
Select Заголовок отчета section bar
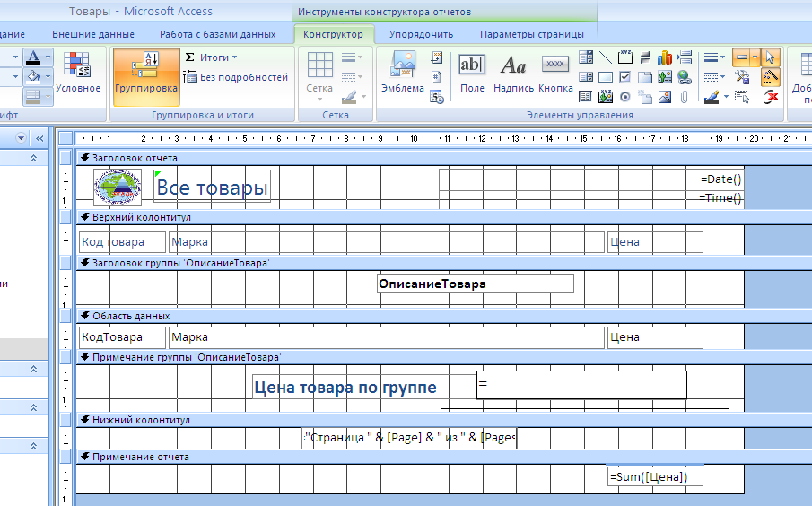(443, 158)
